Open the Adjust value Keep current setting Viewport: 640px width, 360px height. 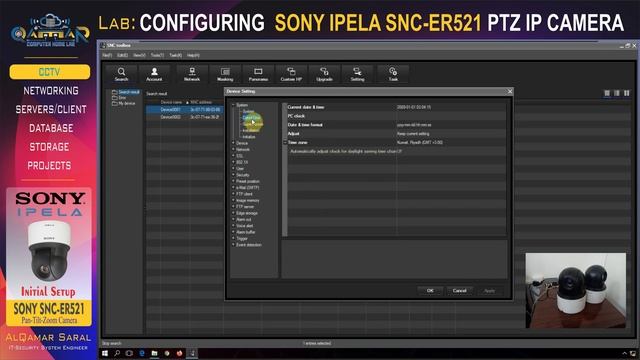450,134
